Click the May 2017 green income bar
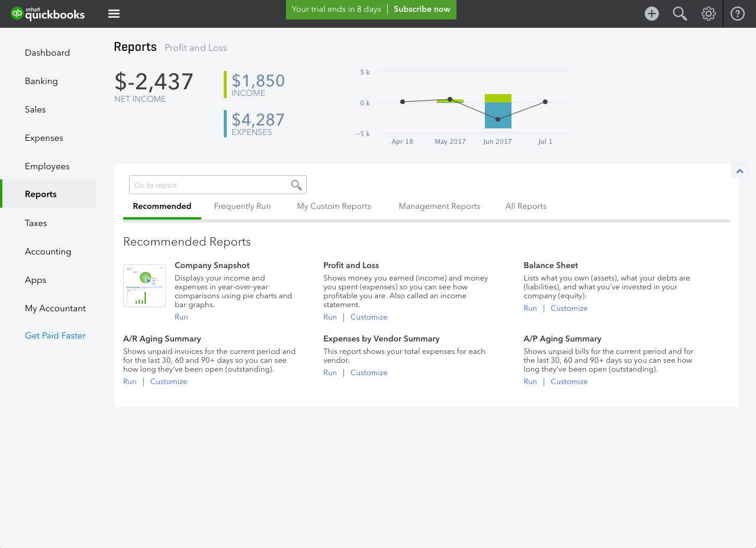 [450, 101]
